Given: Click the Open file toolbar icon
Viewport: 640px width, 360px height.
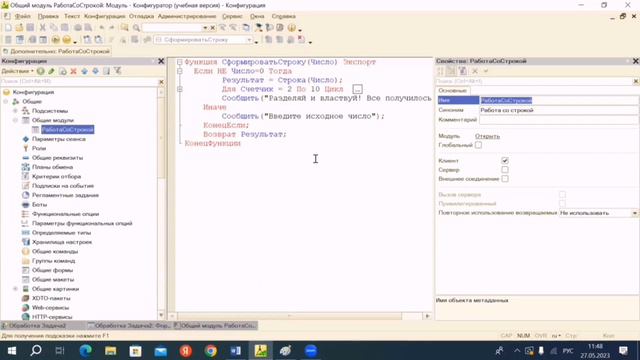Looking at the screenshot, I should (19, 27).
